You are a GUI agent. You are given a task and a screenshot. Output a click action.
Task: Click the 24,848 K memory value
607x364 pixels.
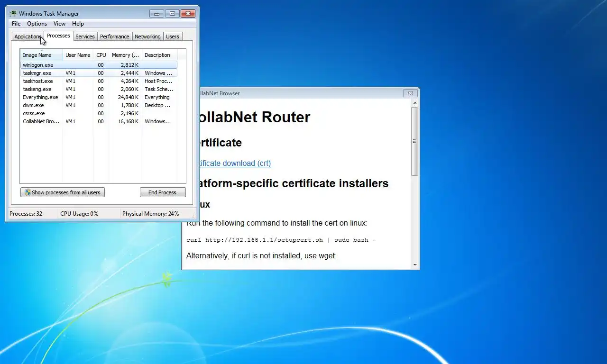click(x=128, y=97)
